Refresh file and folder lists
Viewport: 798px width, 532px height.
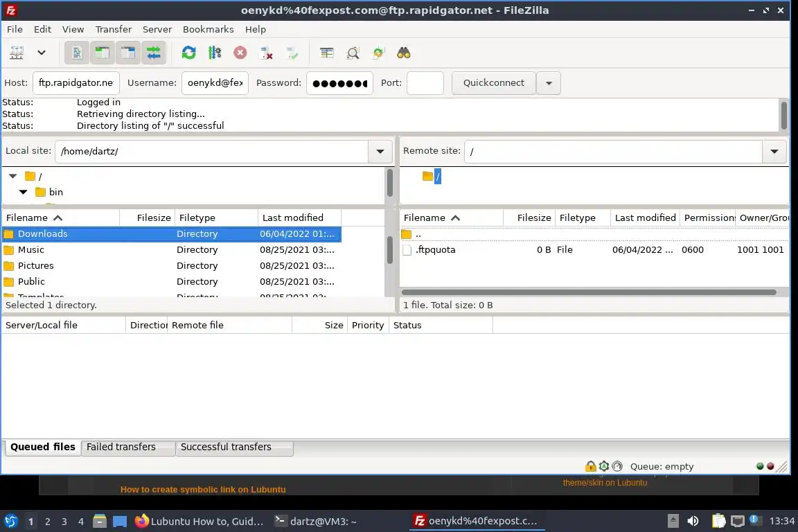189,53
